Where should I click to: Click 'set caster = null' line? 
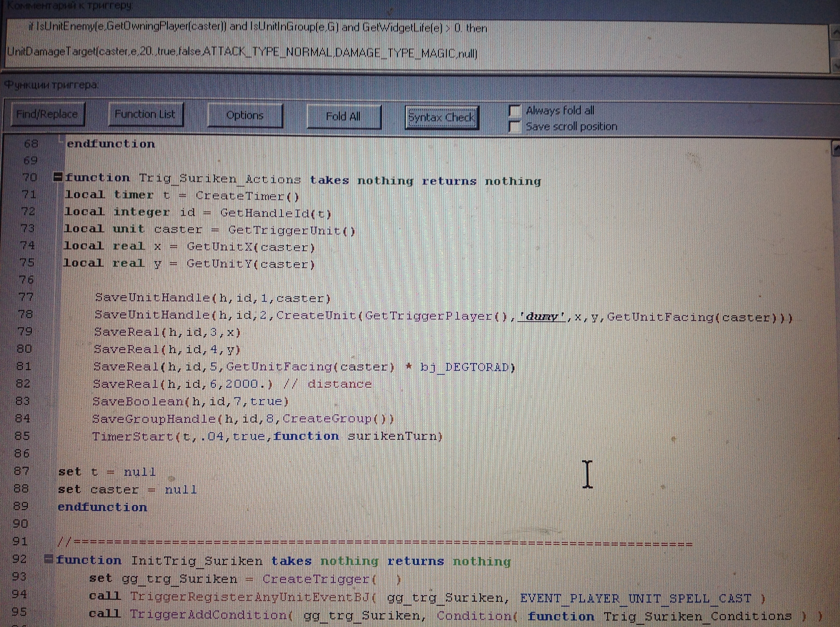[127, 490]
